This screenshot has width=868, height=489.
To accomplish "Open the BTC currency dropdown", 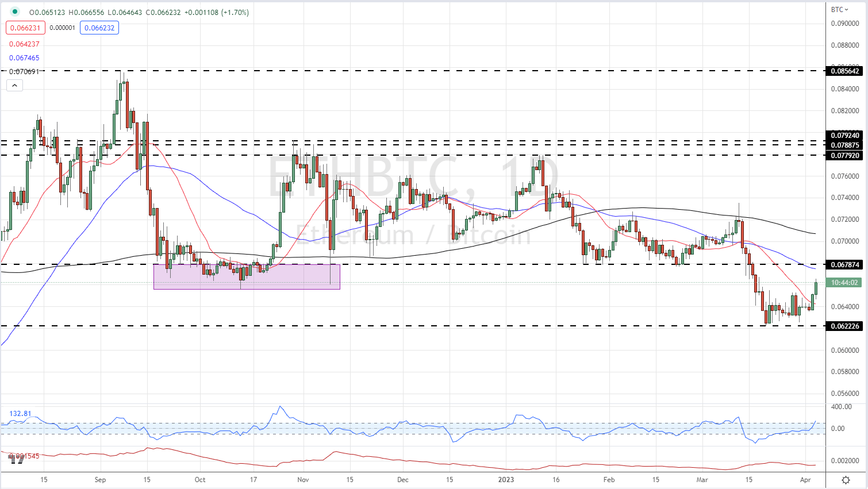I will coord(839,10).
